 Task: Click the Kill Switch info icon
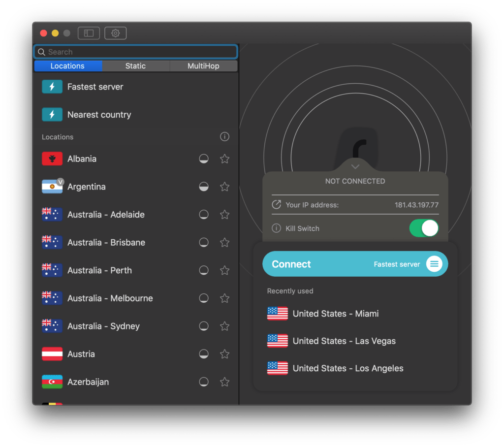coord(277,228)
